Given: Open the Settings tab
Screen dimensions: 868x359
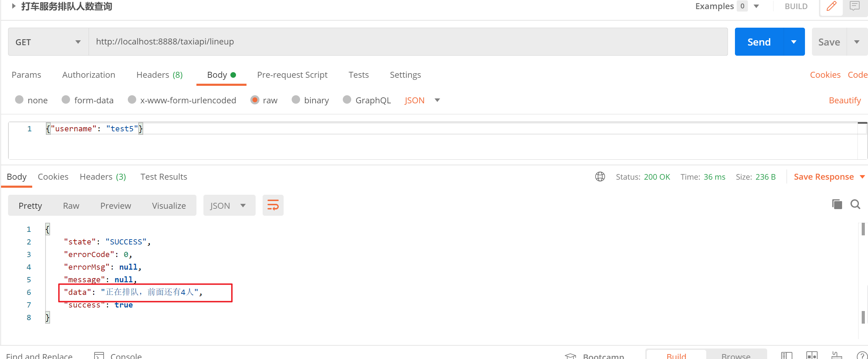Looking at the screenshot, I should (x=405, y=75).
